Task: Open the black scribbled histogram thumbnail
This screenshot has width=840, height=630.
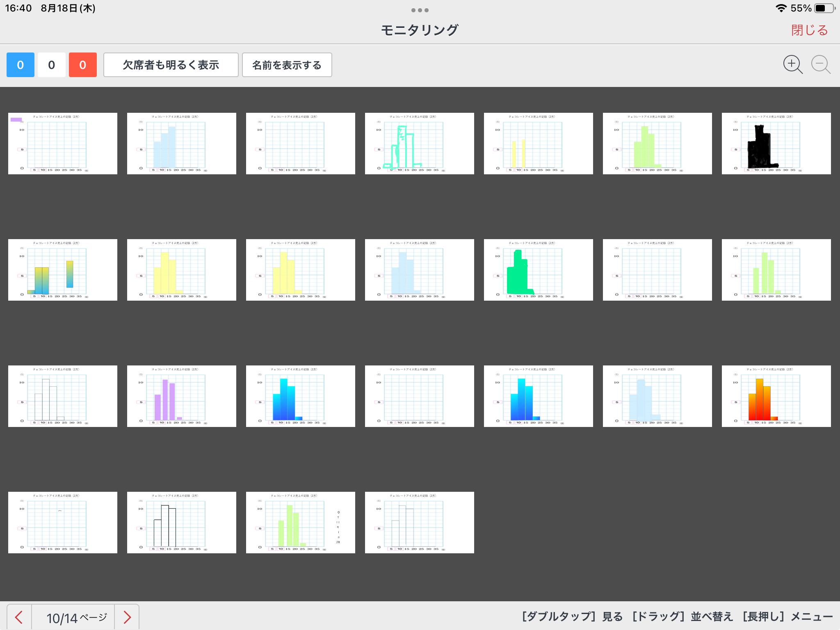Action: (776, 144)
